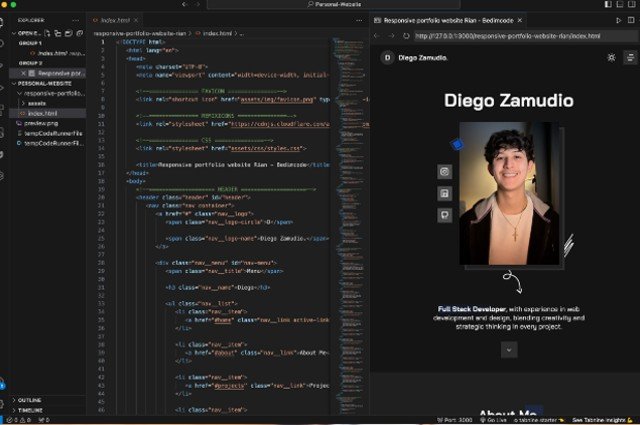Go back in title bar navigation

tap(184, 4)
